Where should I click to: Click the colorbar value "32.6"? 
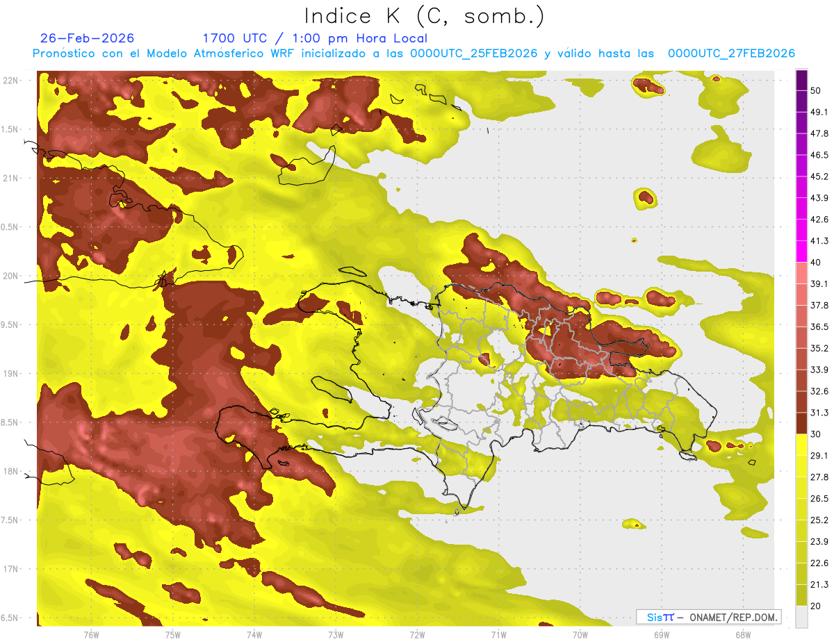819,391
